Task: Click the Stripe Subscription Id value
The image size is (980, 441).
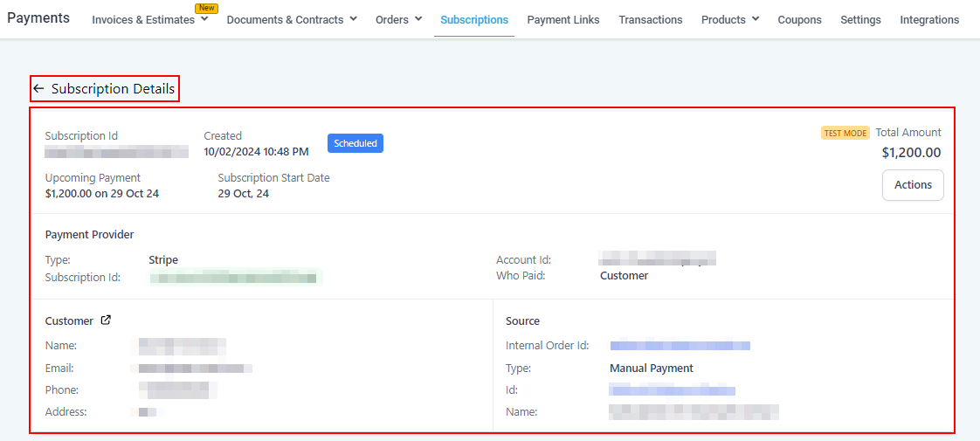Action: click(236, 278)
